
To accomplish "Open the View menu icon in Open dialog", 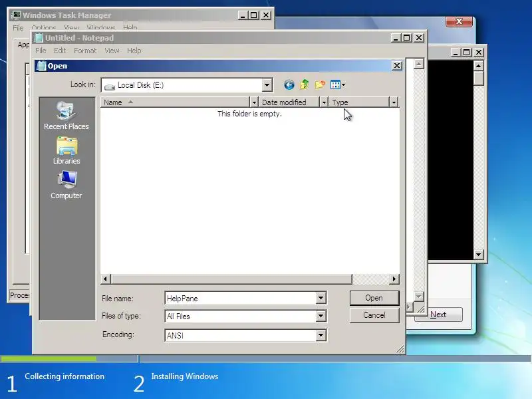I will 335,85.
